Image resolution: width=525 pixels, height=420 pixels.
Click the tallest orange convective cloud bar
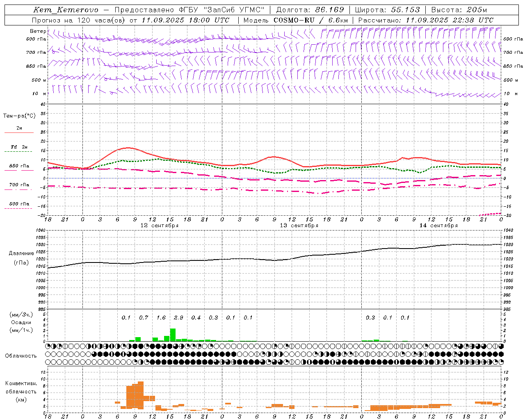click(141, 395)
